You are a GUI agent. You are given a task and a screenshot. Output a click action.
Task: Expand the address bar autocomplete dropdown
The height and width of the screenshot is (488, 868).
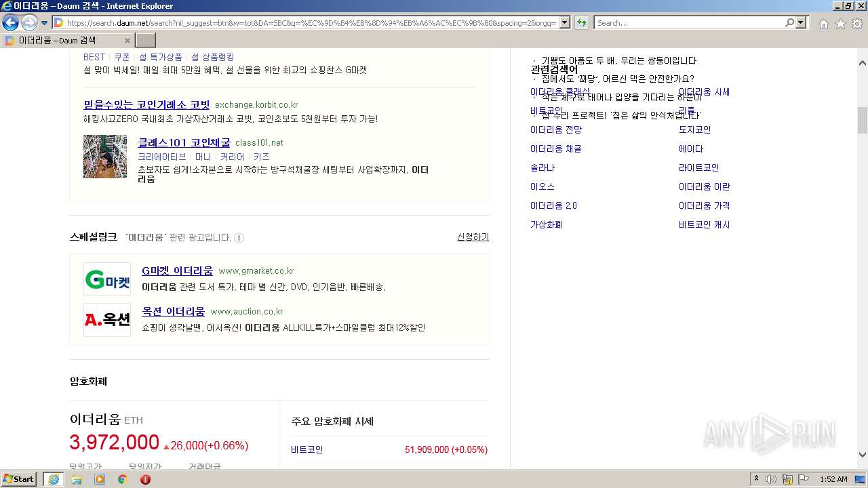pyautogui.click(x=565, y=22)
